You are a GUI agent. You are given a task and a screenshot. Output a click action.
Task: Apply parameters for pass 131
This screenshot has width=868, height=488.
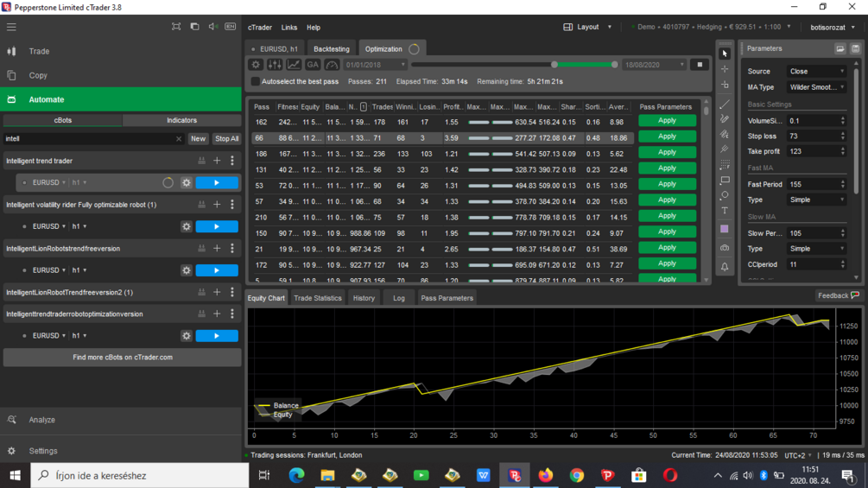click(x=667, y=168)
